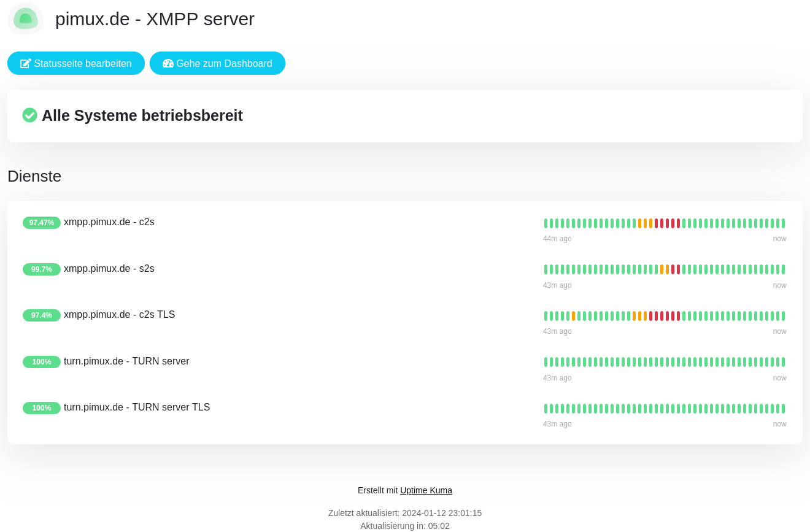Select the xmpp.pimux.de - c2s service name
810x532 pixels.
tap(109, 222)
